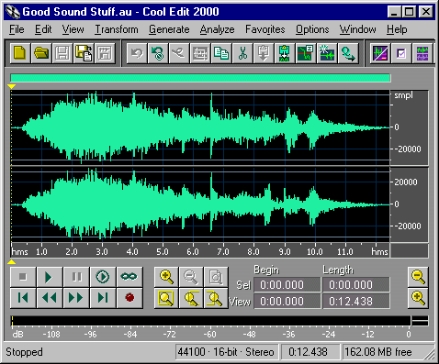The height and width of the screenshot is (364, 439).
Task: Click the green Mix Paste icon right of Paste
Action: tap(284, 53)
